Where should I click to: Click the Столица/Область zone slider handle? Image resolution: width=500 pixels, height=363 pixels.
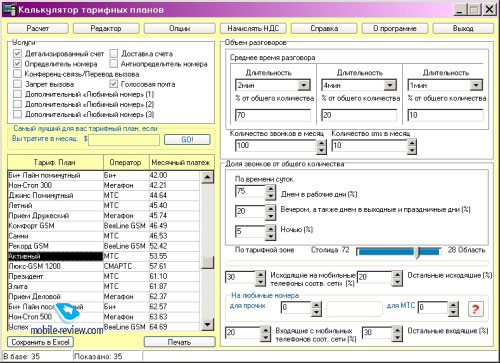417,252
